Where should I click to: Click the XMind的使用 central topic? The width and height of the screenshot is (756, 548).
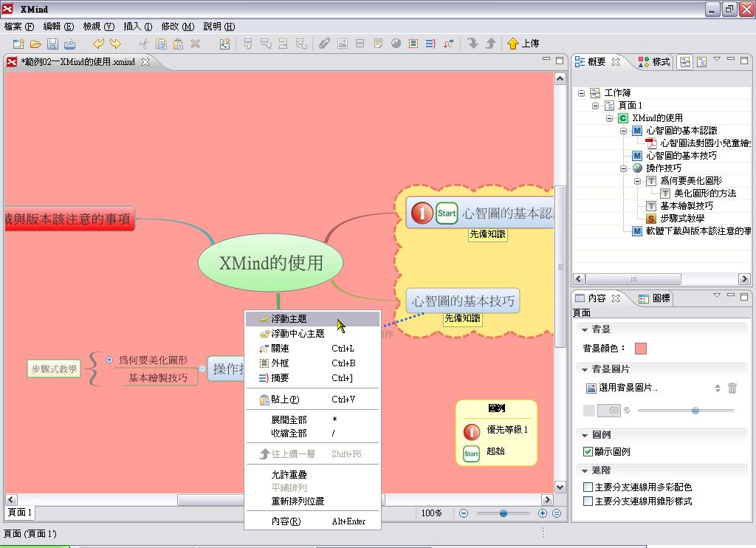[x=270, y=263]
